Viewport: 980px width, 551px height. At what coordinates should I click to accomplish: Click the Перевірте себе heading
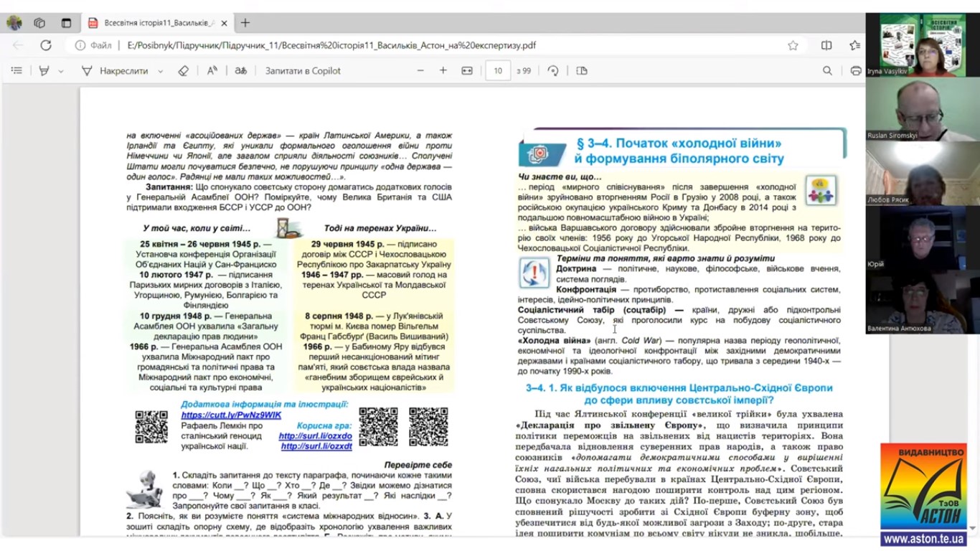tap(418, 465)
